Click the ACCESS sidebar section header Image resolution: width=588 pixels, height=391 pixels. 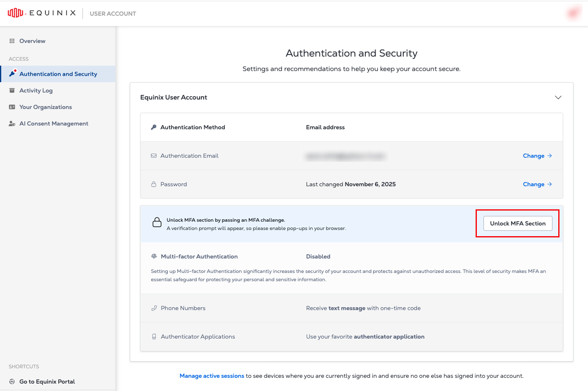click(19, 59)
